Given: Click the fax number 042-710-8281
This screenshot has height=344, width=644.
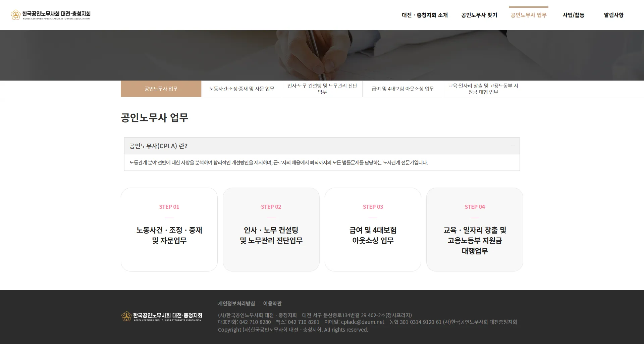Looking at the screenshot, I should pyautogui.click(x=304, y=322).
